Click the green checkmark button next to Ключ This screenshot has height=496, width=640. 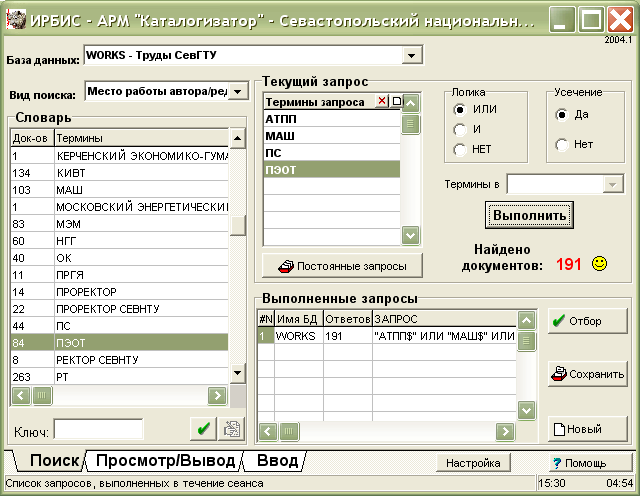[x=203, y=429]
